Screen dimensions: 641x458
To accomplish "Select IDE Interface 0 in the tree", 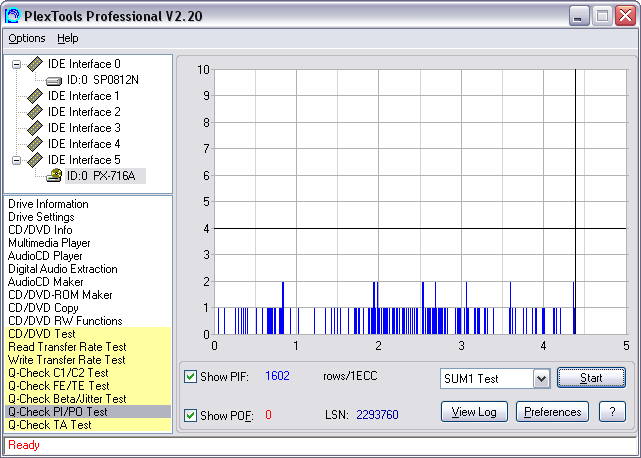I will point(84,64).
